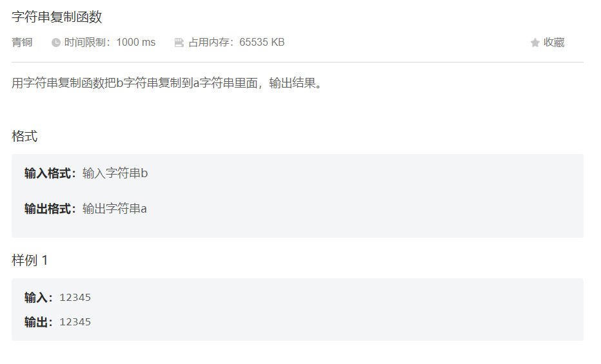Click the clock icon beside time limit

(56, 43)
